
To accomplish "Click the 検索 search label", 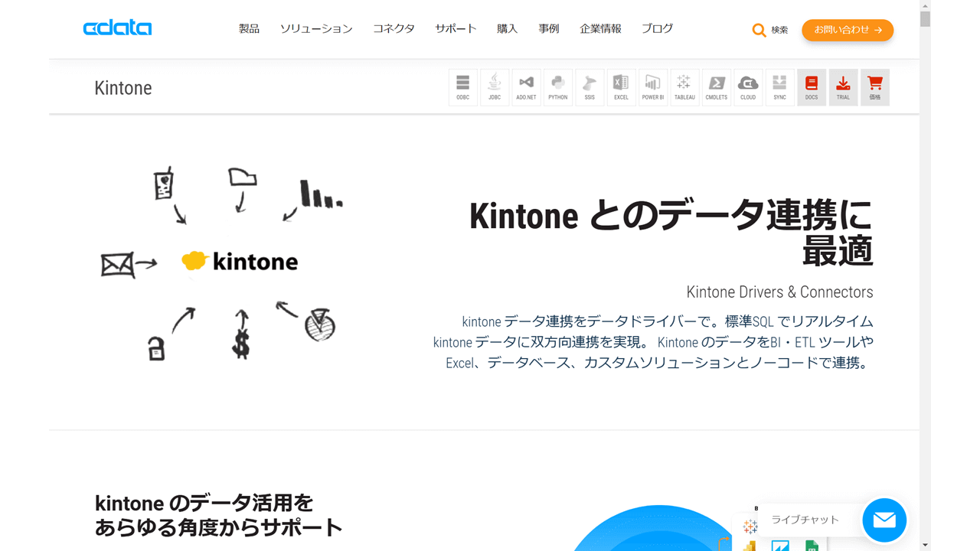I will (x=779, y=31).
